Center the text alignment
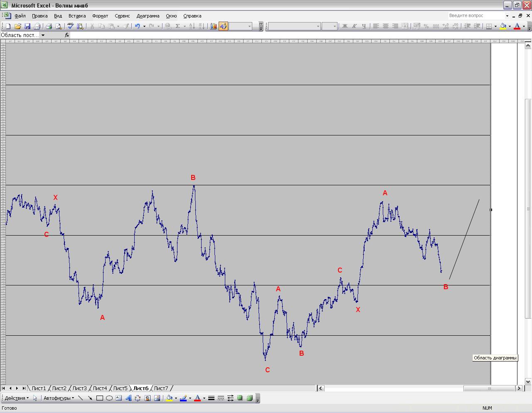This screenshot has width=532, height=413. [x=385, y=26]
